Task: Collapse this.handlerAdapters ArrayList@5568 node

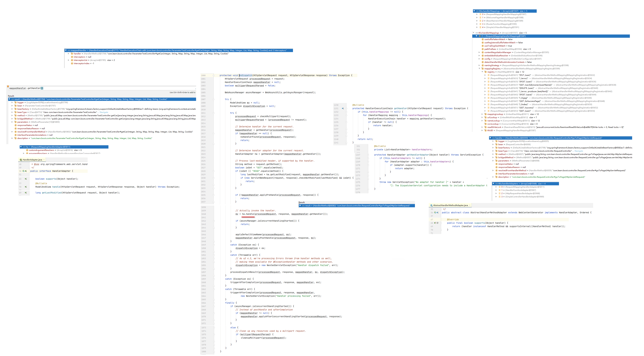Action: (x=493, y=184)
